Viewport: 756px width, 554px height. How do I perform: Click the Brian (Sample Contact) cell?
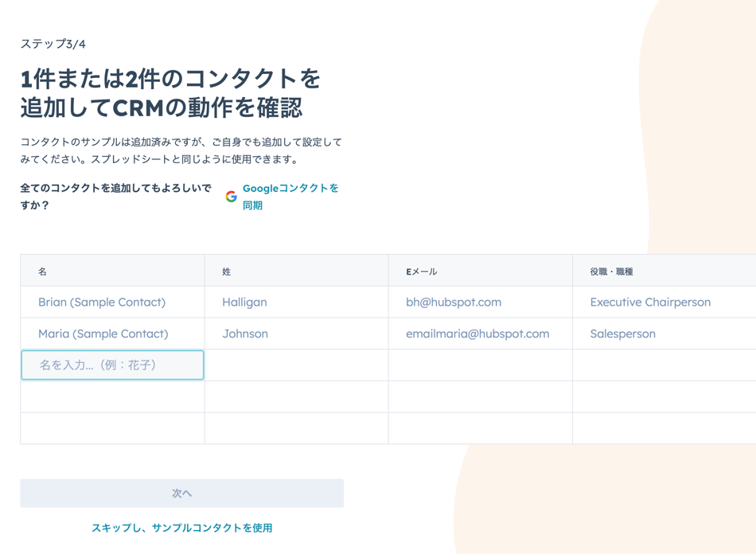tap(112, 302)
